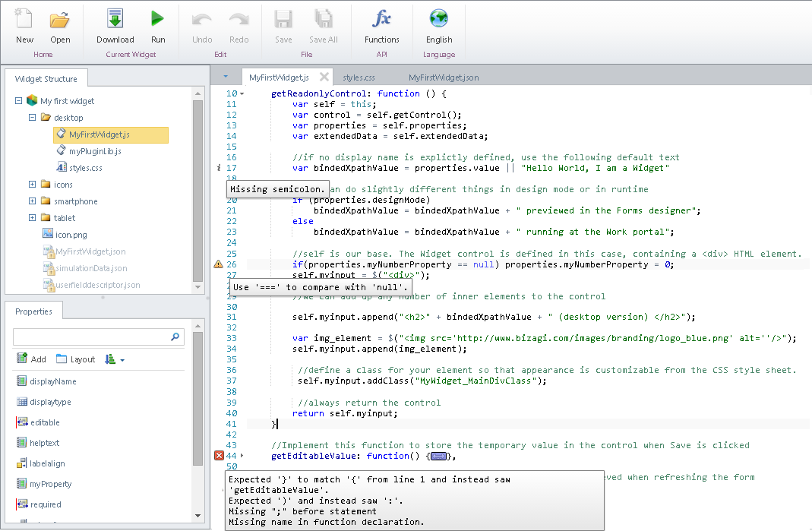Collapse the desktop folder
Image resolution: width=812 pixels, height=531 pixels.
coord(32,117)
